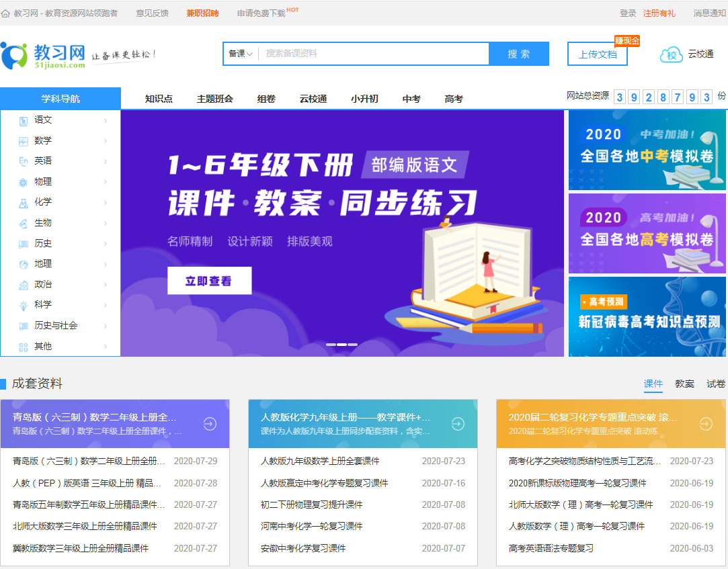Open the 2020 高考模拟卷 banner
This screenshot has width=728, height=569.
pos(647,234)
